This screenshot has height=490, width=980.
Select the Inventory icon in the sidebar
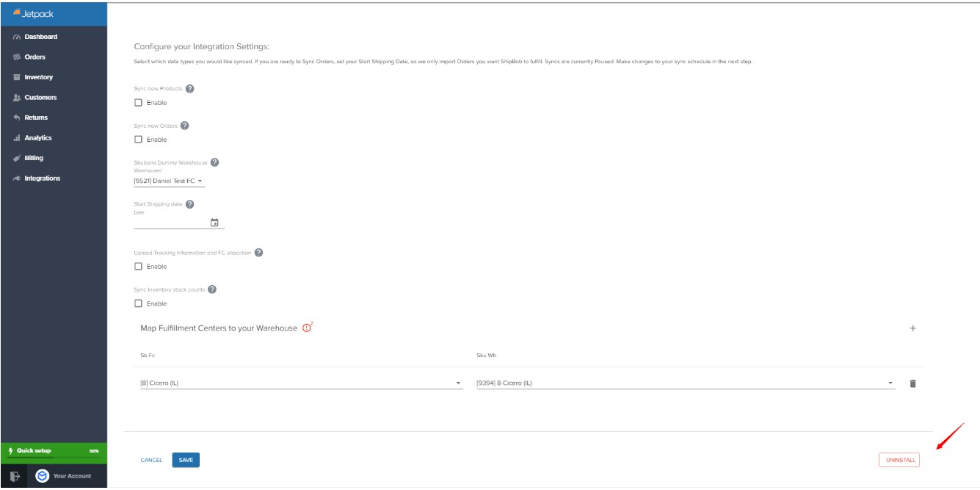tap(15, 76)
